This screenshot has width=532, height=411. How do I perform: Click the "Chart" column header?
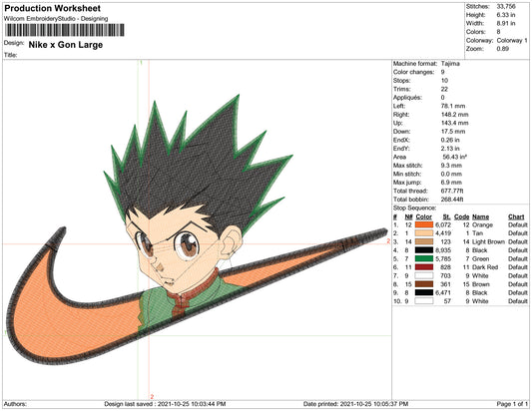[516, 216]
